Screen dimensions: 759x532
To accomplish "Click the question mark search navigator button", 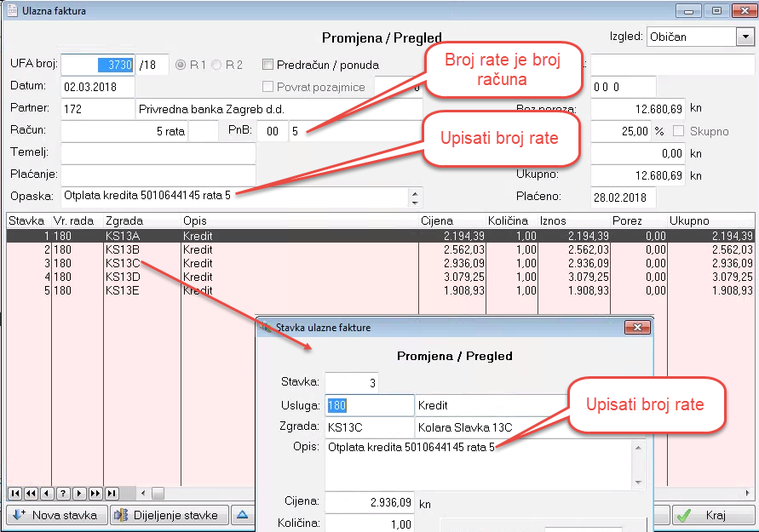I will pos(63,494).
